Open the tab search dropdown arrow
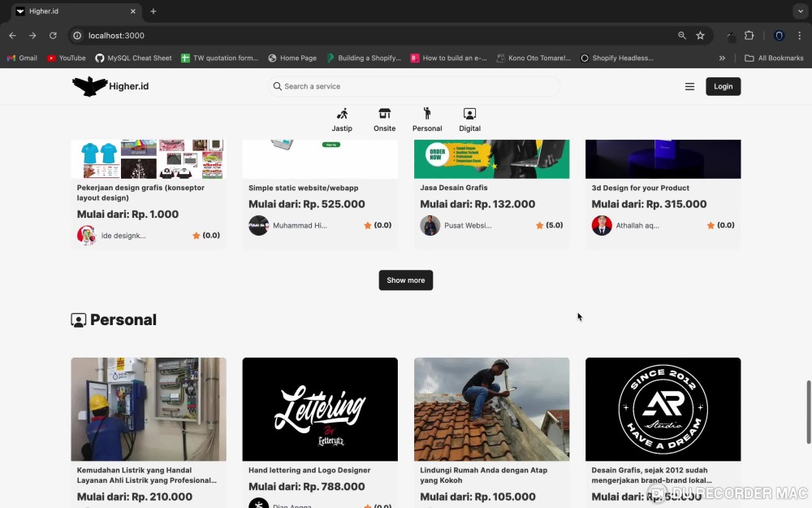 point(801,11)
